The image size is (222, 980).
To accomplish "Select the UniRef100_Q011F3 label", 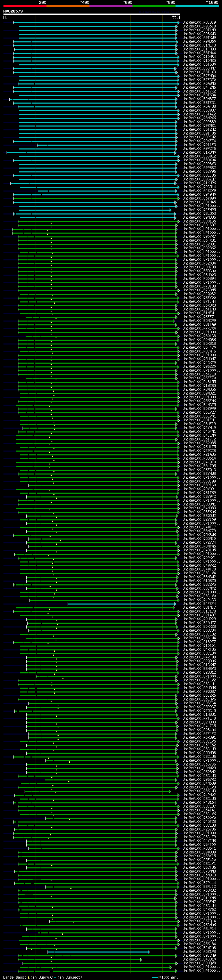I will point(199,145).
